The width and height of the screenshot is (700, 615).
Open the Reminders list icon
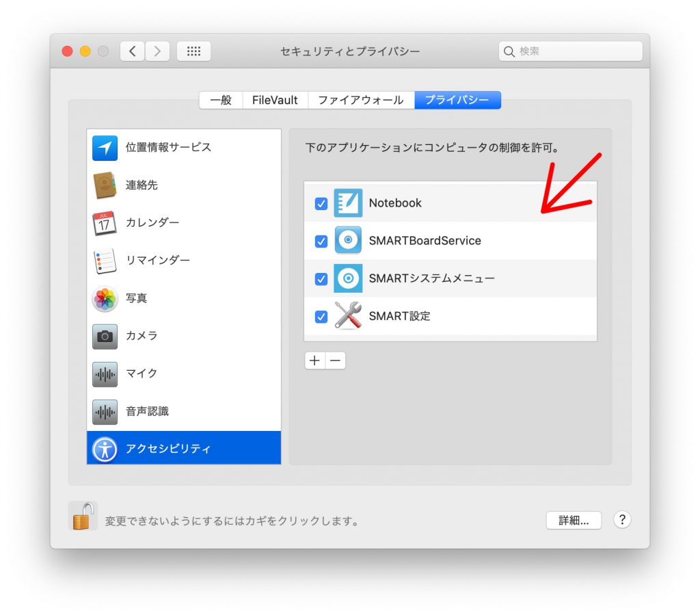105,261
